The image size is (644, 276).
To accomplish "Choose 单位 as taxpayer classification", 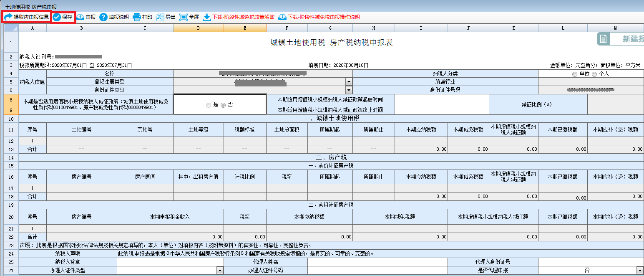I will [x=575, y=74].
